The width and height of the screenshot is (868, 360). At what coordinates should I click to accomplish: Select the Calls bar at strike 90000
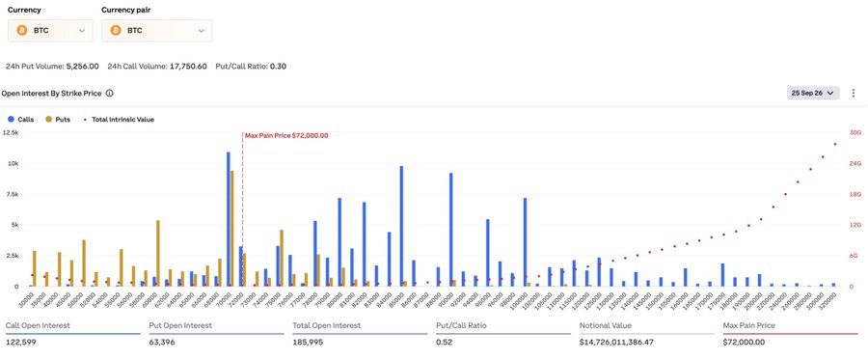pyautogui.click(x=451, y=230)
